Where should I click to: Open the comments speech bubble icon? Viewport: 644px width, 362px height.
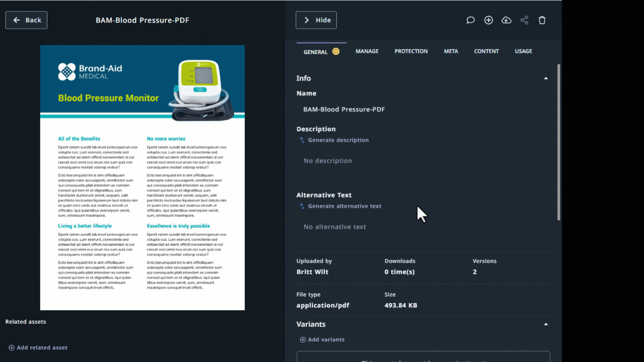(x=471, y=20)
